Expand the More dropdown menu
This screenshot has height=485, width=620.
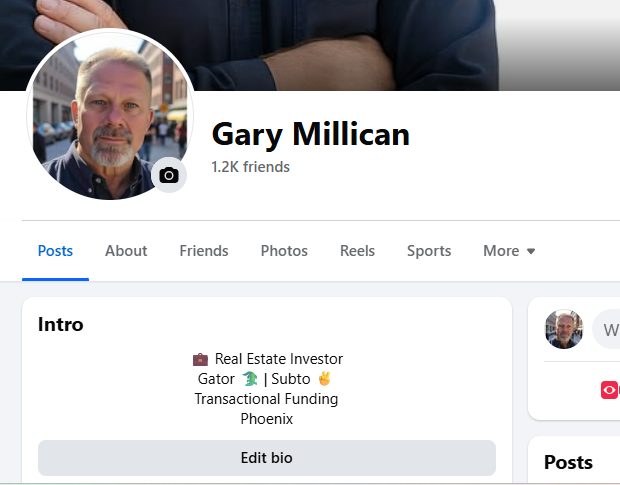pos(509,251)
